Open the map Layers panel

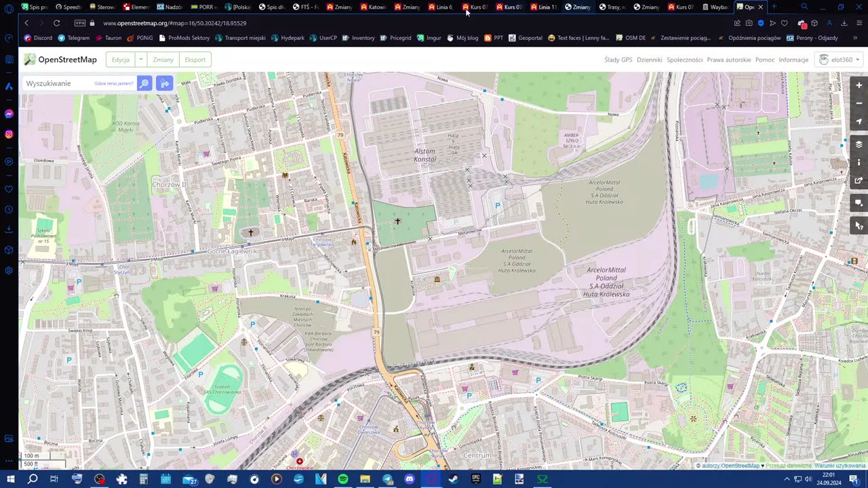coord(859,144)
